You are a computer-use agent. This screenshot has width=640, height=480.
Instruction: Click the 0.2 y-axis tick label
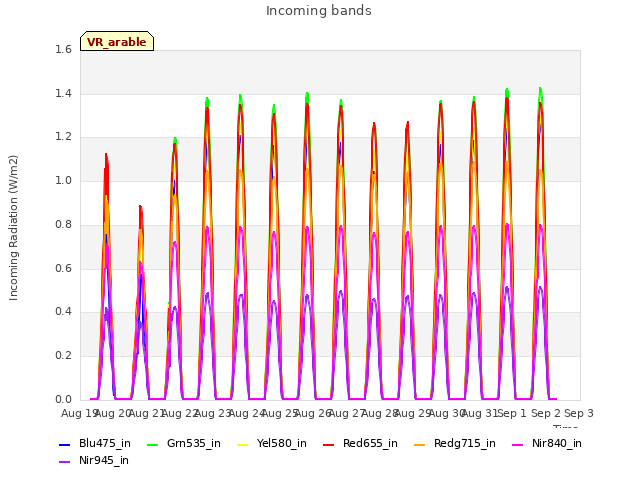click(x=64, y=356)
